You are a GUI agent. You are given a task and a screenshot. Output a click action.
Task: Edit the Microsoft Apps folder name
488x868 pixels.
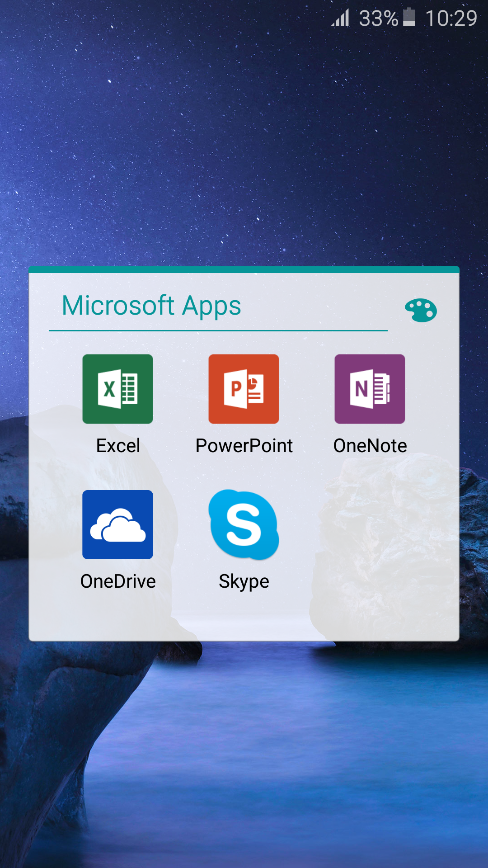coord(151,306)
